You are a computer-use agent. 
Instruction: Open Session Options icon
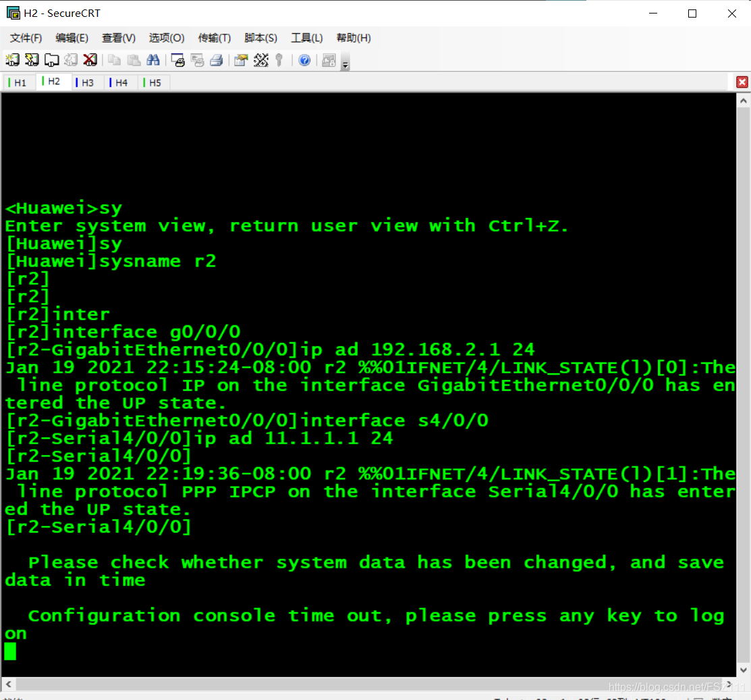[x=241, y=60]
